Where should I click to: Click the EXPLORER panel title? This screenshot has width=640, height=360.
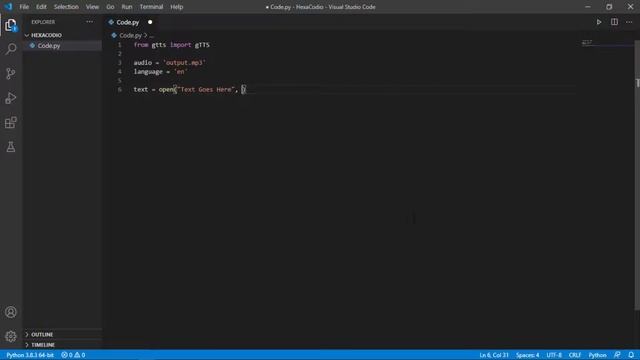(x=43, y=22)
